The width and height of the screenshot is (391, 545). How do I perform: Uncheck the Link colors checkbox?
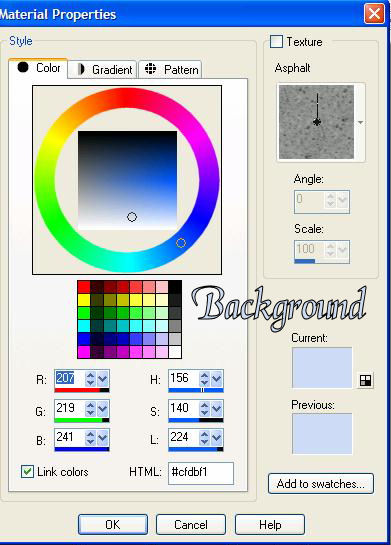point(27,472)
